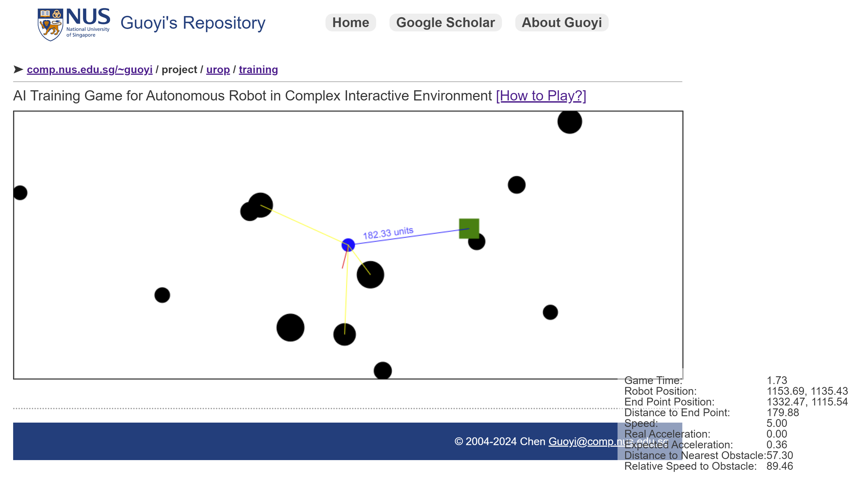Screen dimensions: 868x488
Task: Open the How to Play link
Action: (541, 96)
